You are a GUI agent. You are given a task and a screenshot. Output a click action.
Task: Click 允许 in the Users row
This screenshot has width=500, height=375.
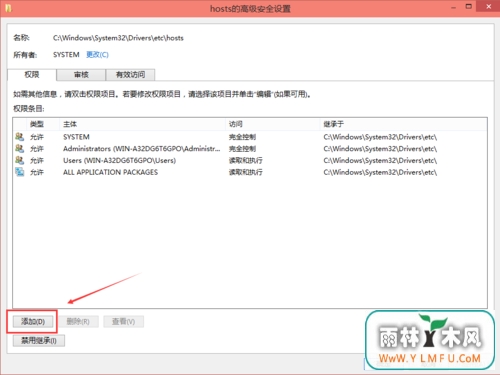[37, 160]
